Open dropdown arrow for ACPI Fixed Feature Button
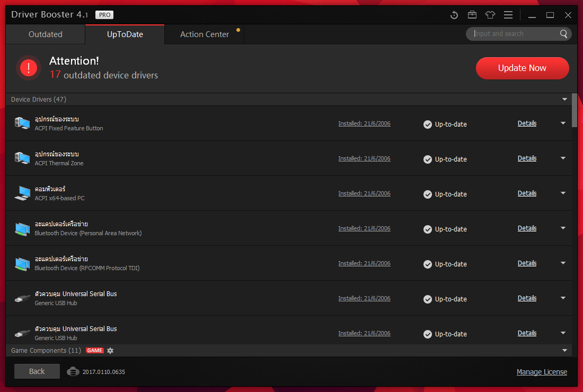Image resolution: width=583 pixels, height=392 pixels. point(563,123)
